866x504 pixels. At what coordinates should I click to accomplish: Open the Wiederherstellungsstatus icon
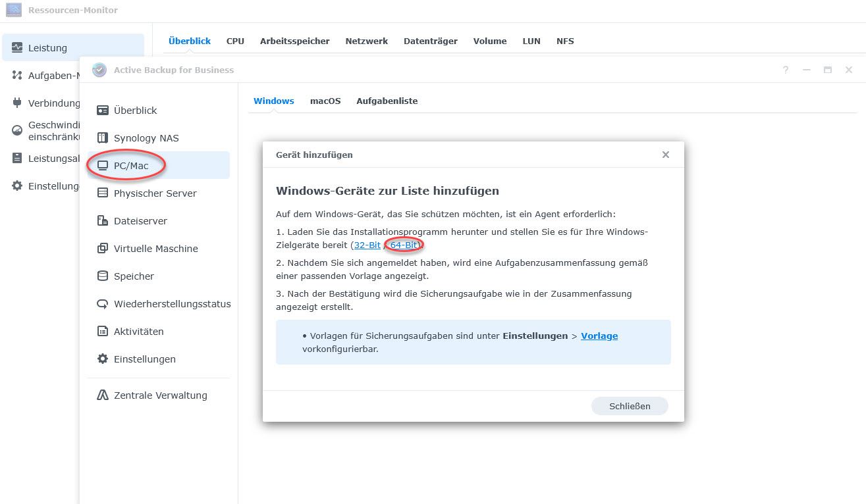(103, 304)
